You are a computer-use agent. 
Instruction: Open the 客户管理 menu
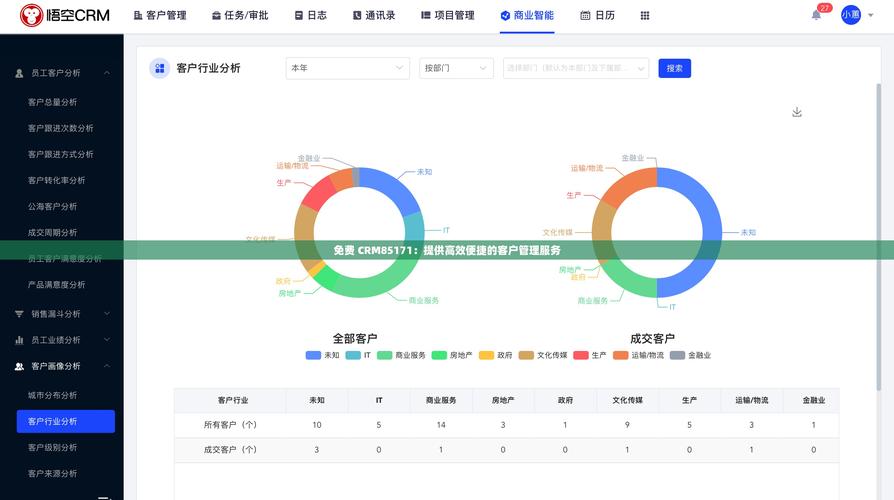coord(160,15)
